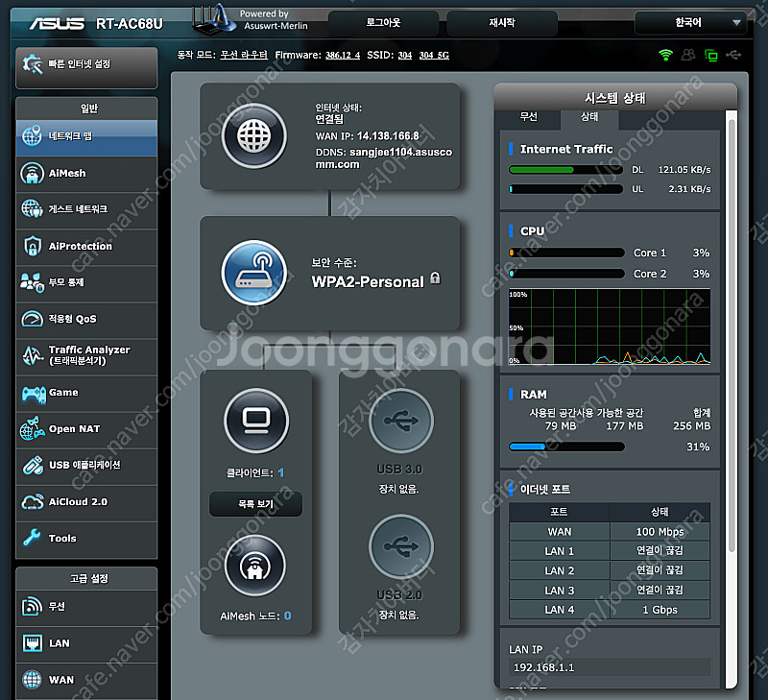
Task: Open advanced WAN settings icon
Action: (x=32, y=680)
